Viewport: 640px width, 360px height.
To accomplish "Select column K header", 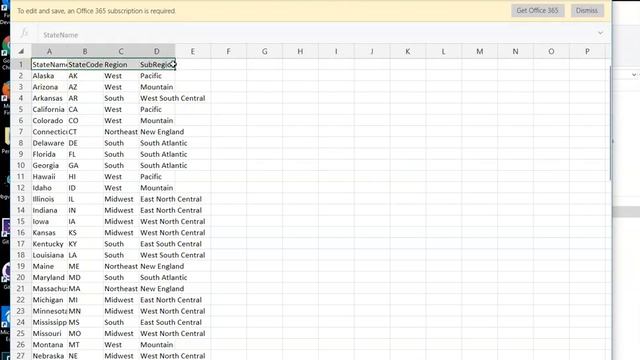I will tap(408, 51).
